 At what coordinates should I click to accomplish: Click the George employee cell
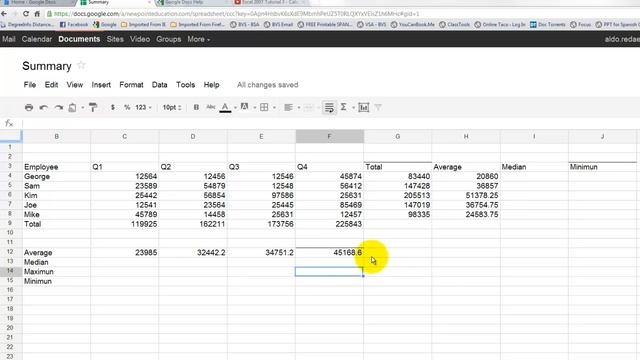pyautogui.click(x=56, y=176)
